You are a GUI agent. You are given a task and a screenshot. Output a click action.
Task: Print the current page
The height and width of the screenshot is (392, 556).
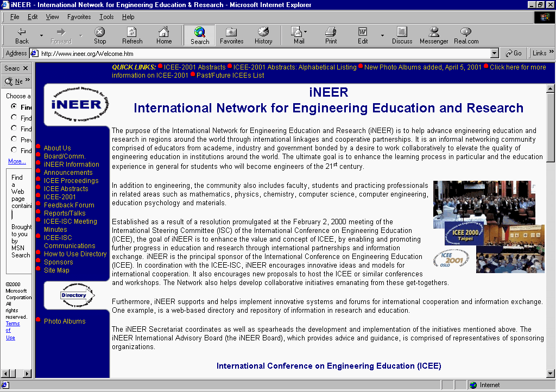pos(331,35)
